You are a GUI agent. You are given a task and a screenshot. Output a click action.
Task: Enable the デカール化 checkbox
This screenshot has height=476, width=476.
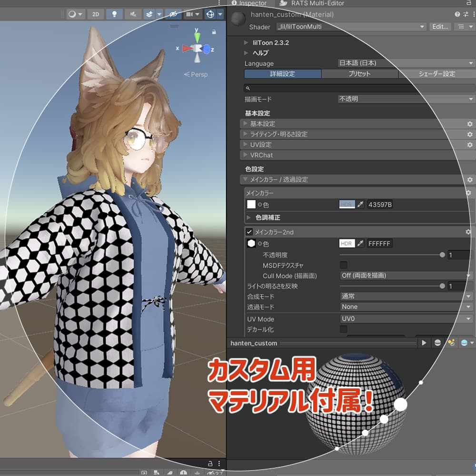(x=343, y=329)
